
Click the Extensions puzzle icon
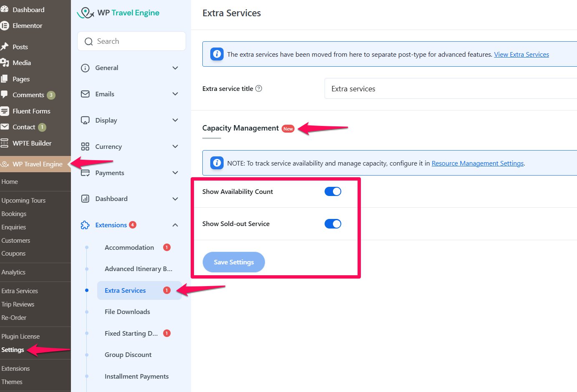[85, 225]
